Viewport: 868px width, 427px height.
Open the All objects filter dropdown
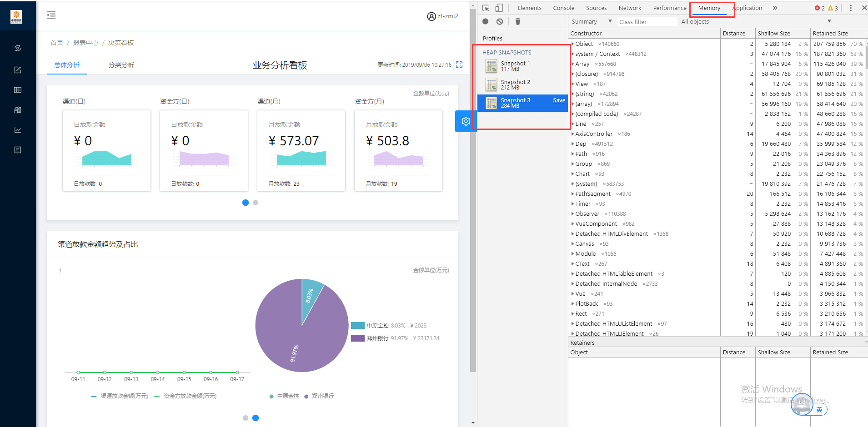(x=756, y=22)
